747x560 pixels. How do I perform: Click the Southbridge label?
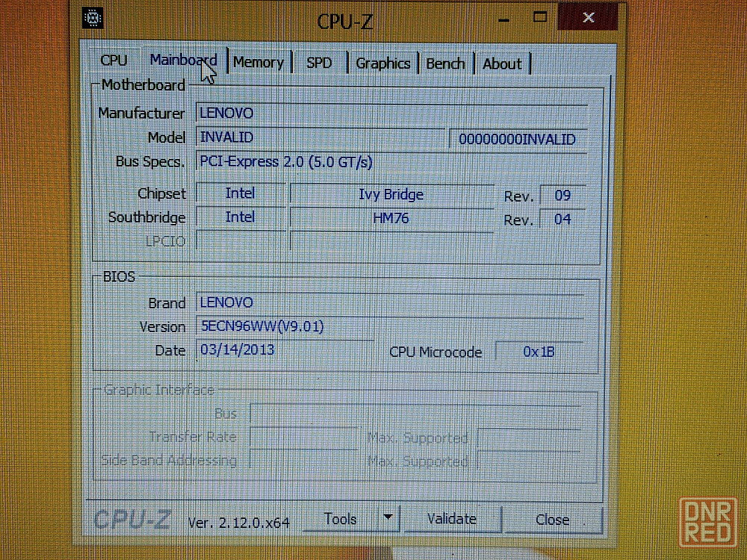pyautogui.click(x=146, y=217)
